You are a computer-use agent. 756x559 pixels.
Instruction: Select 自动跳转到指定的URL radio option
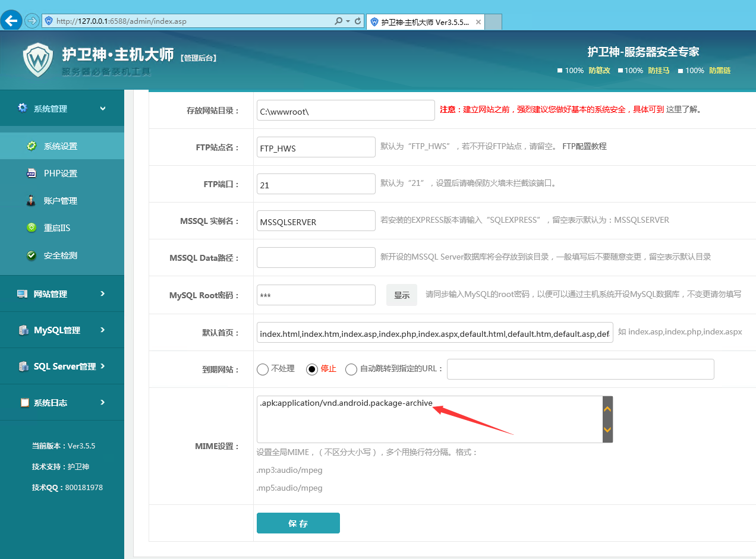coord(351,369)
